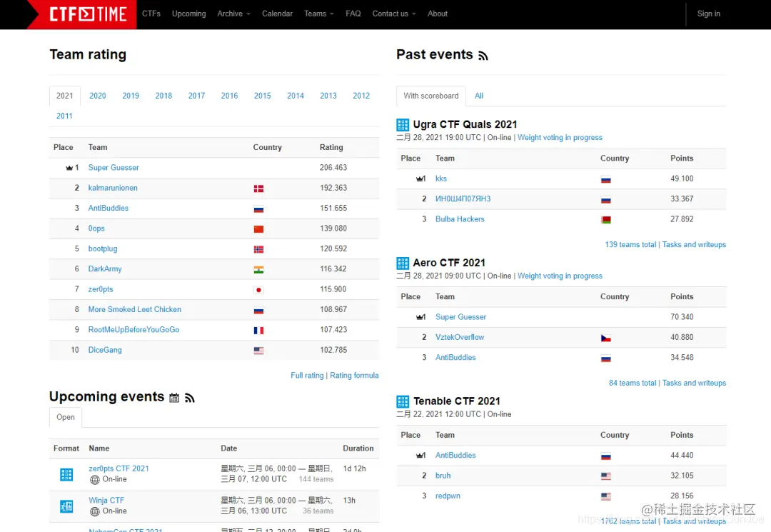
Task: Open More Smoked Leet Chicken team page
Action: (x=135, y=310)
